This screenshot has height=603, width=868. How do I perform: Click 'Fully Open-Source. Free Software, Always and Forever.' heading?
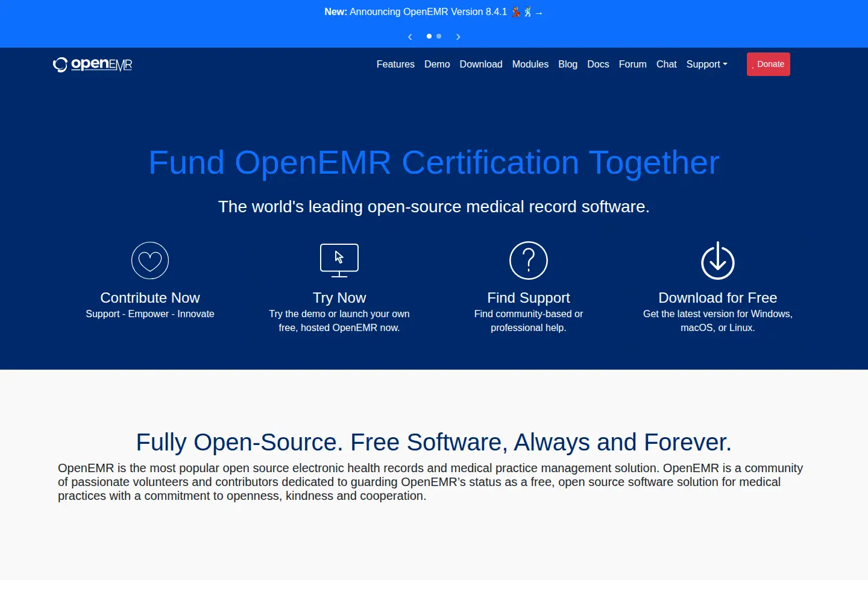(x=434, y=443)
